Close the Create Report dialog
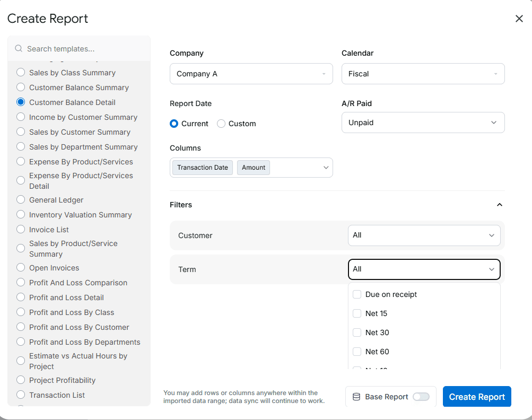Image resolution: width=532 pixels, height=420 pixels. tap(519, 19)
